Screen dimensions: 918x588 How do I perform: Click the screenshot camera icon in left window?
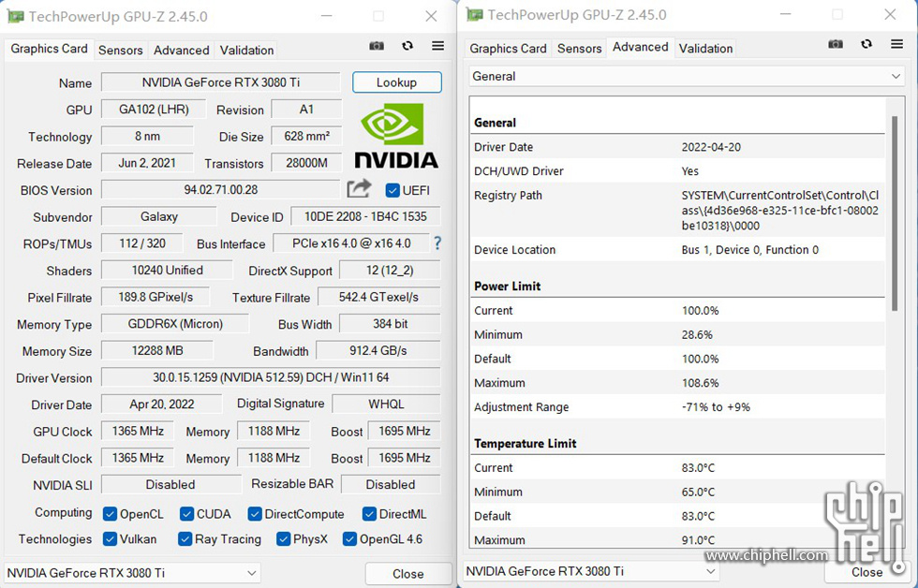[x=377, y=46]
